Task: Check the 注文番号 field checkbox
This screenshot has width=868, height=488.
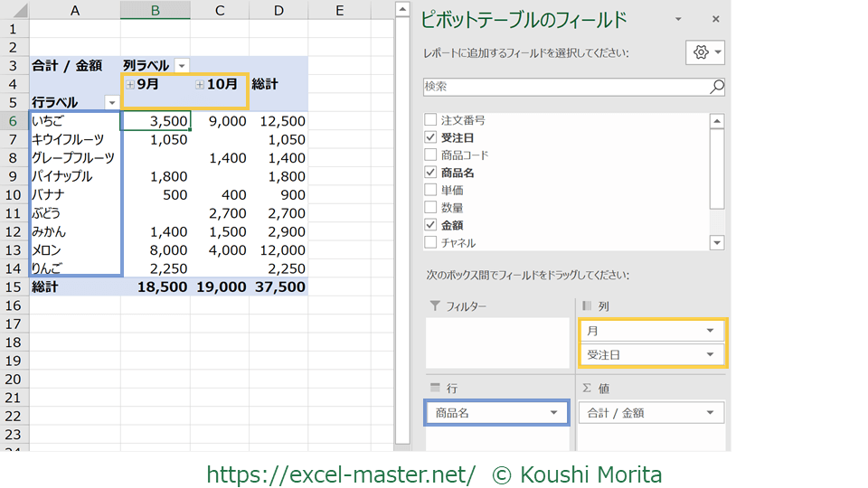Action: pos(431,120)
